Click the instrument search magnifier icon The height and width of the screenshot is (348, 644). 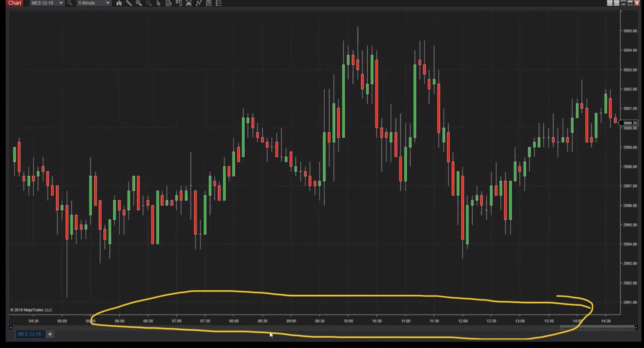(x=70, y=3)
